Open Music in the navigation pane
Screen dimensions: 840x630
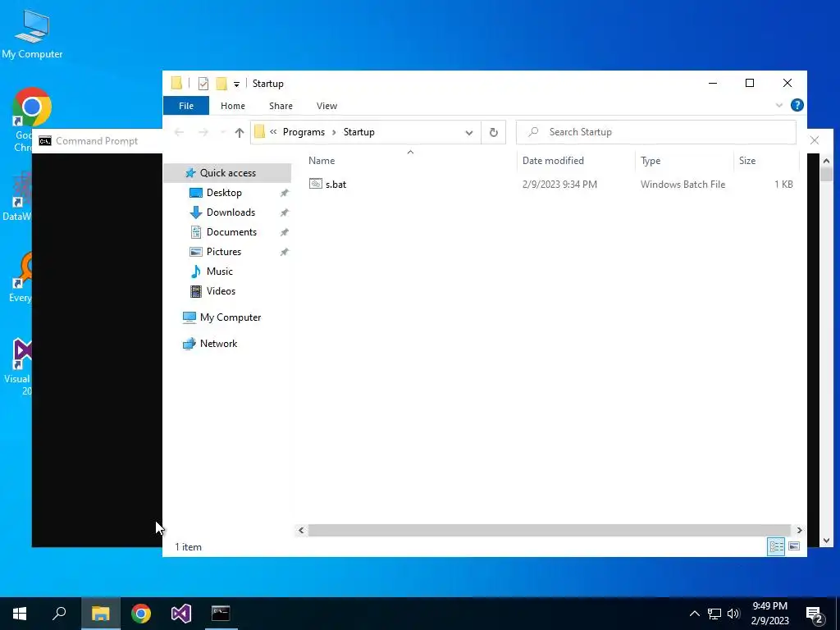click(220, 272)
